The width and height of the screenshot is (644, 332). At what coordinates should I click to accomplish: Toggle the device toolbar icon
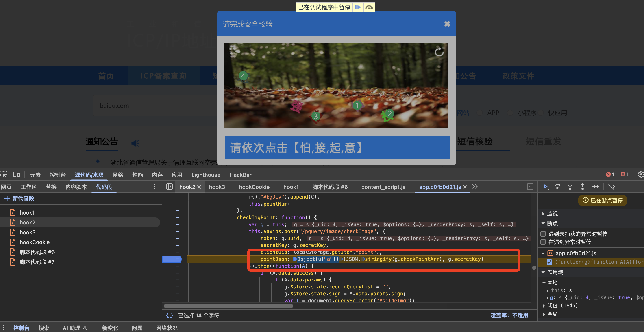(x=17, y=175)
